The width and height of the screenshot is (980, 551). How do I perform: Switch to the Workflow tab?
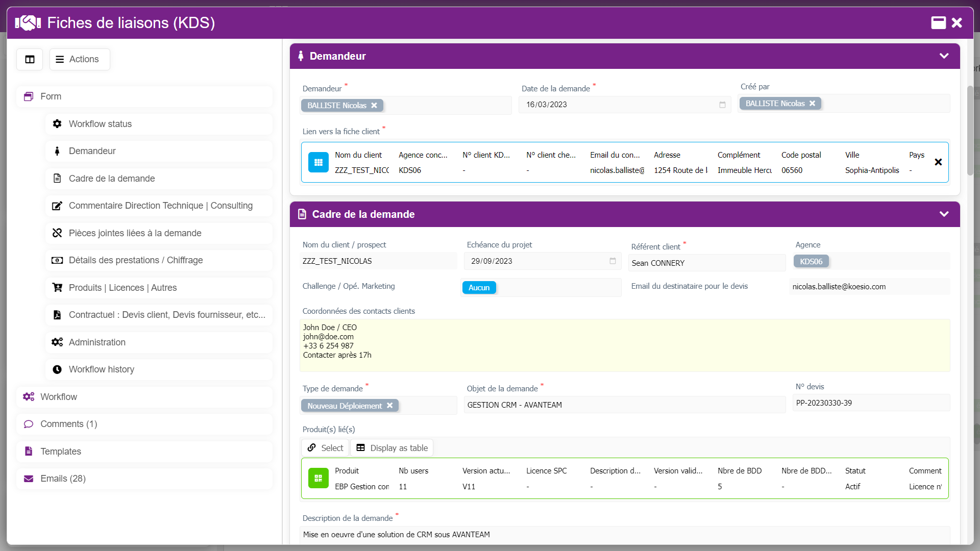click(x=144, y=397)
